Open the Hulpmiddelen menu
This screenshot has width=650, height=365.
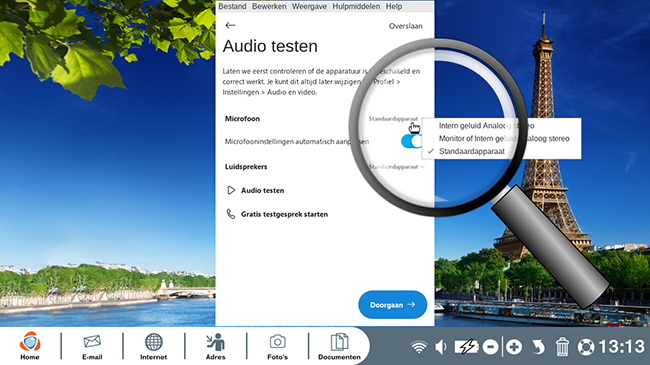point(356,6)
